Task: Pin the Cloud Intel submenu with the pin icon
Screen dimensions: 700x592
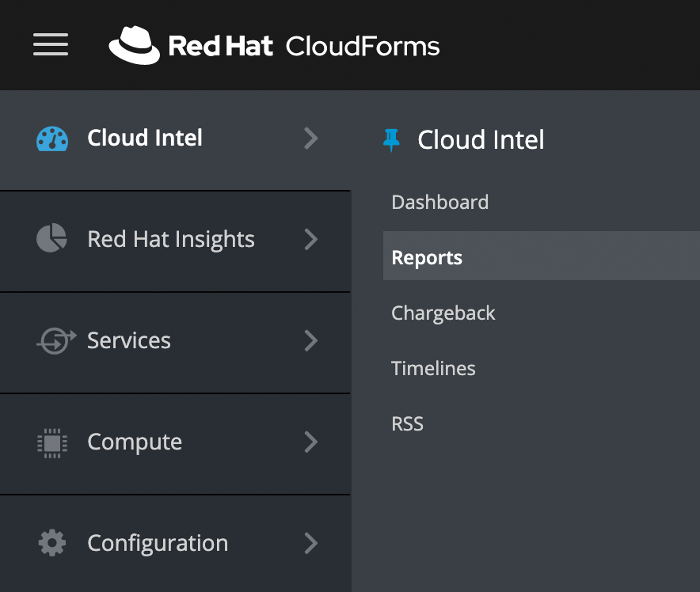Action: point(391,140)
